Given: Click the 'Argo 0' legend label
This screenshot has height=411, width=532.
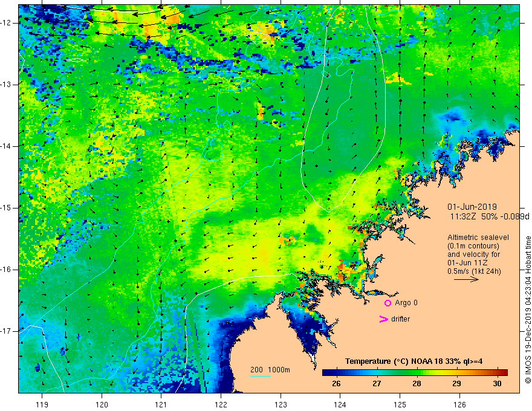Looking at the screenshot, I should pyautogui.click(x=406, y=303).
